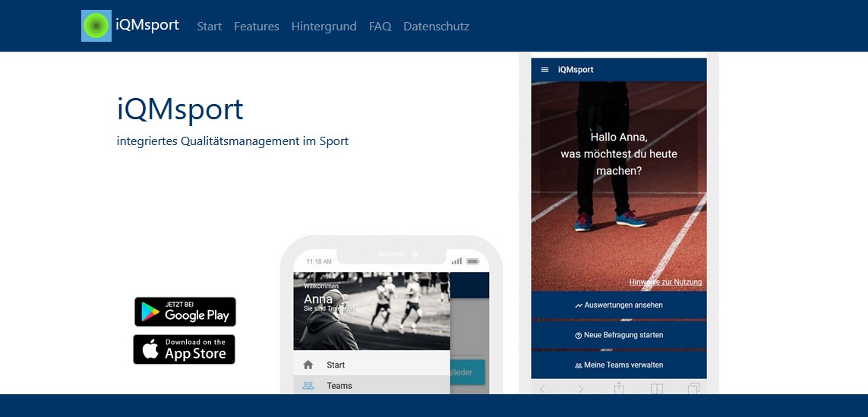This screenshot has height=417, width=868.
Task: Tap the tabs icon in phone browser bar
Action: (693, 388)
